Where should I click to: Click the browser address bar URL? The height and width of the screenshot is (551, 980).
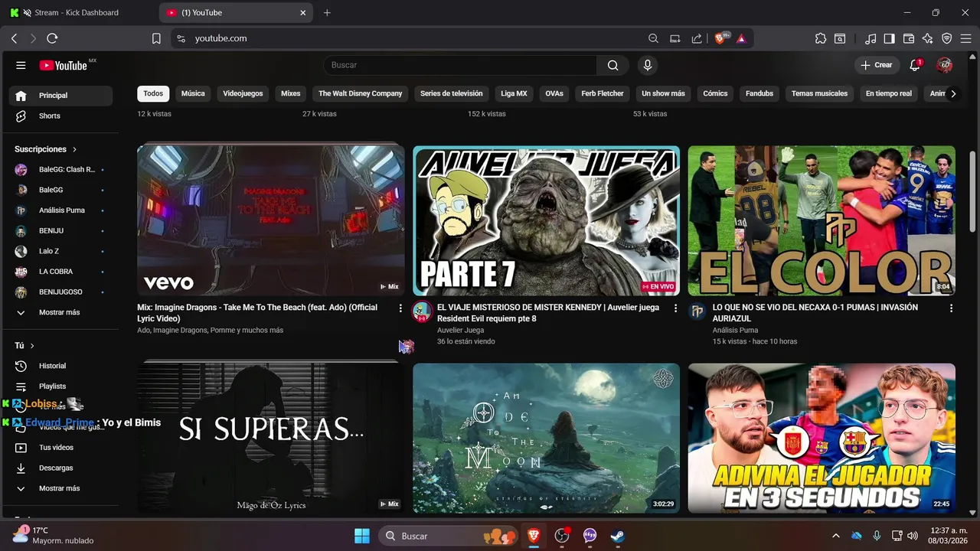(x=220, y=38)
